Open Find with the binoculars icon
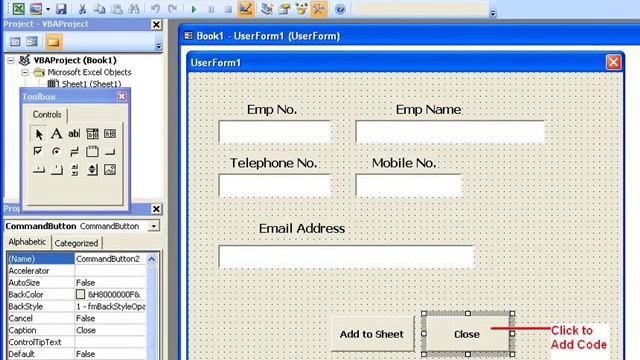640x360 pixels. tap(134, 9)
